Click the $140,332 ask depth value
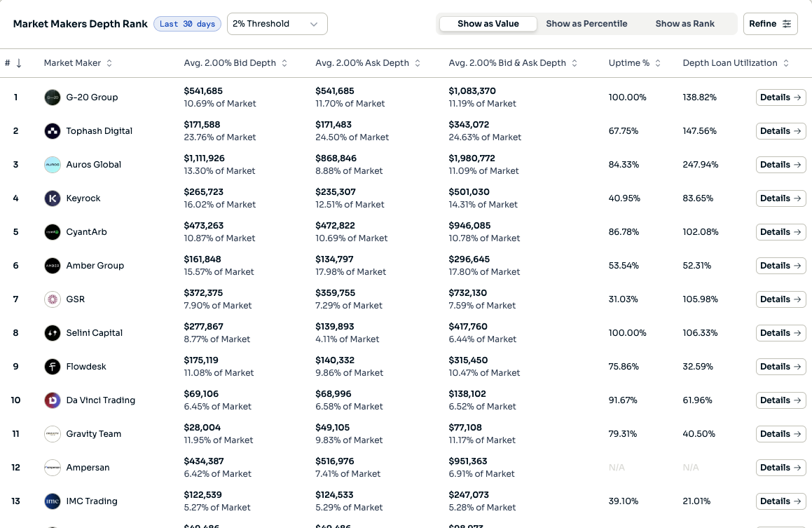812x528 pixels. [334, 360]
